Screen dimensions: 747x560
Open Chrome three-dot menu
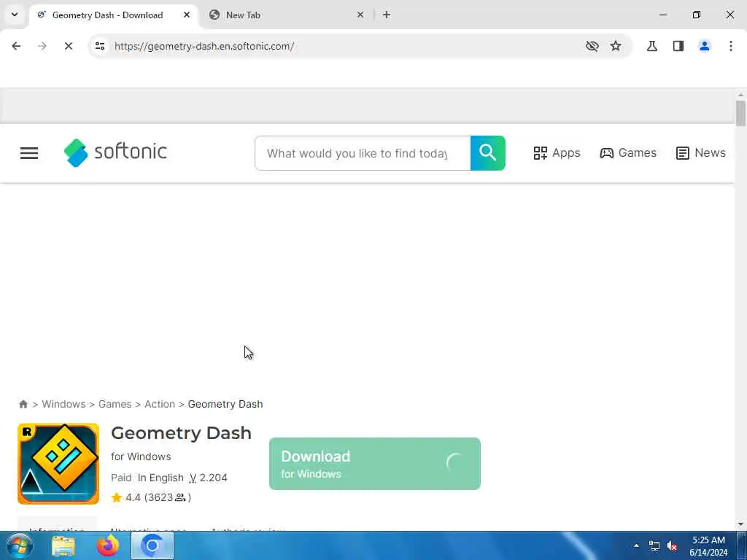click(730, 46)
